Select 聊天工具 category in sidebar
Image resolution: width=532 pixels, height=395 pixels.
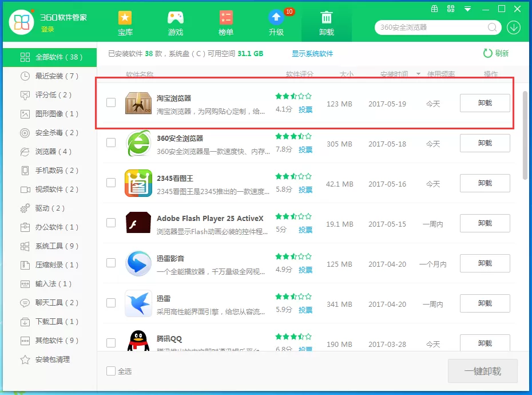(50, 303)
